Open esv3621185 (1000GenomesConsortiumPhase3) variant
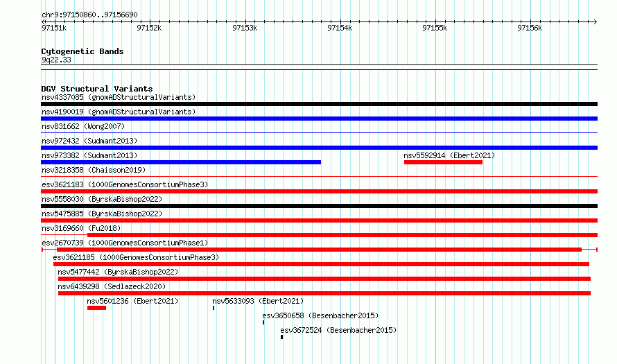This screenshot has height=364, width=617. pyautogui.click(x=136, y=257)
